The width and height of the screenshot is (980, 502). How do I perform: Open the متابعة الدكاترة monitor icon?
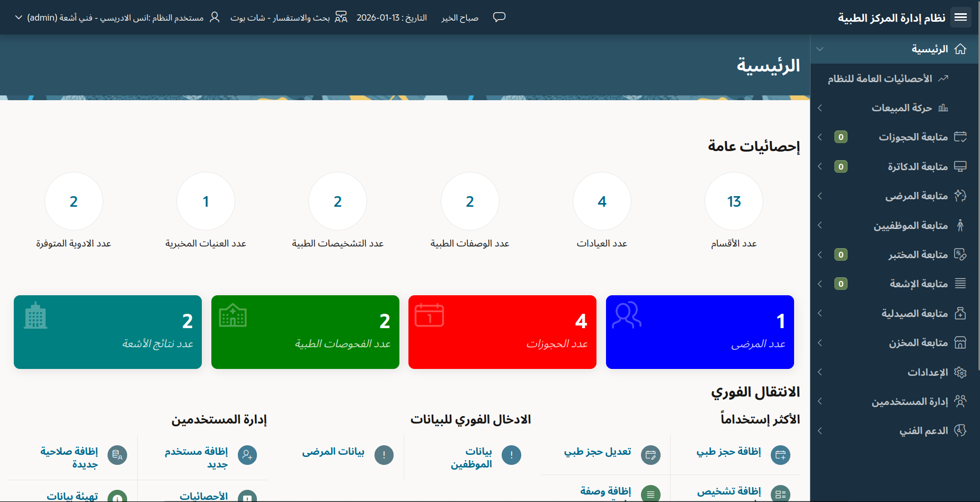point(961,166)
